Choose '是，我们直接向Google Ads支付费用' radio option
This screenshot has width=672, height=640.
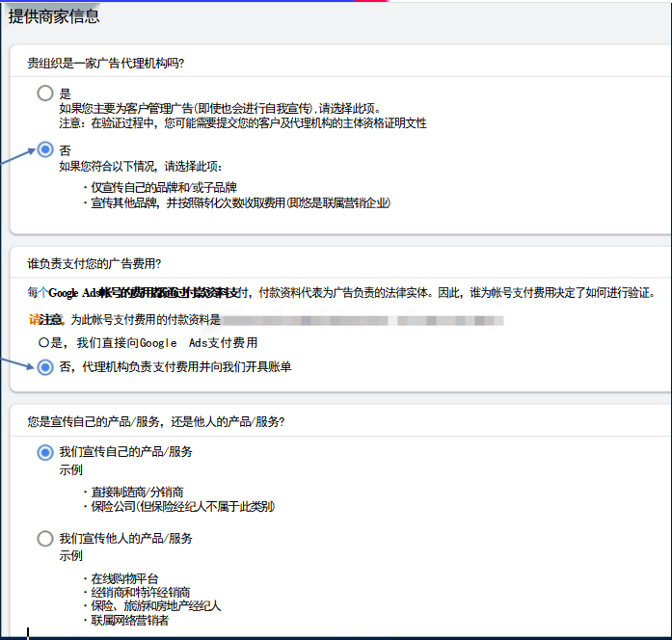click(43, 343)
